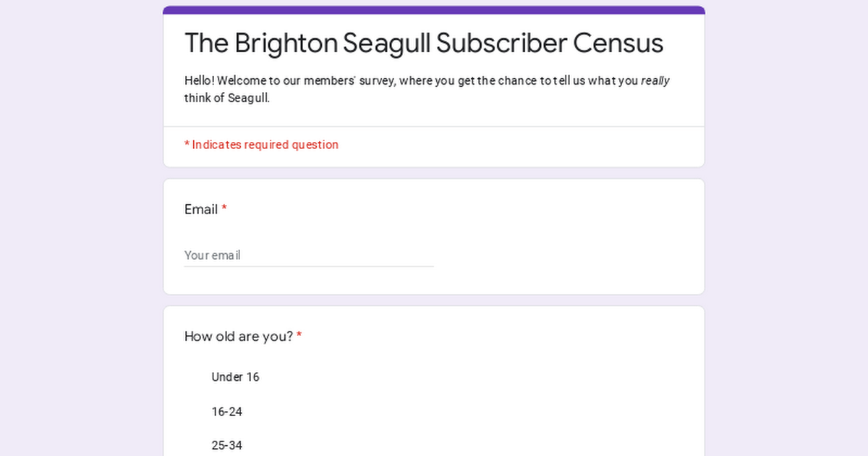Click the word 'Seagull' in the form title
Screen dimensions: 868x456
(x=386, y=43)
